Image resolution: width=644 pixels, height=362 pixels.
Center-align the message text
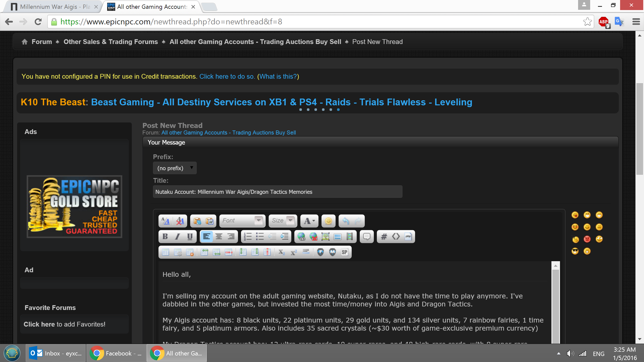pos(219,237)
